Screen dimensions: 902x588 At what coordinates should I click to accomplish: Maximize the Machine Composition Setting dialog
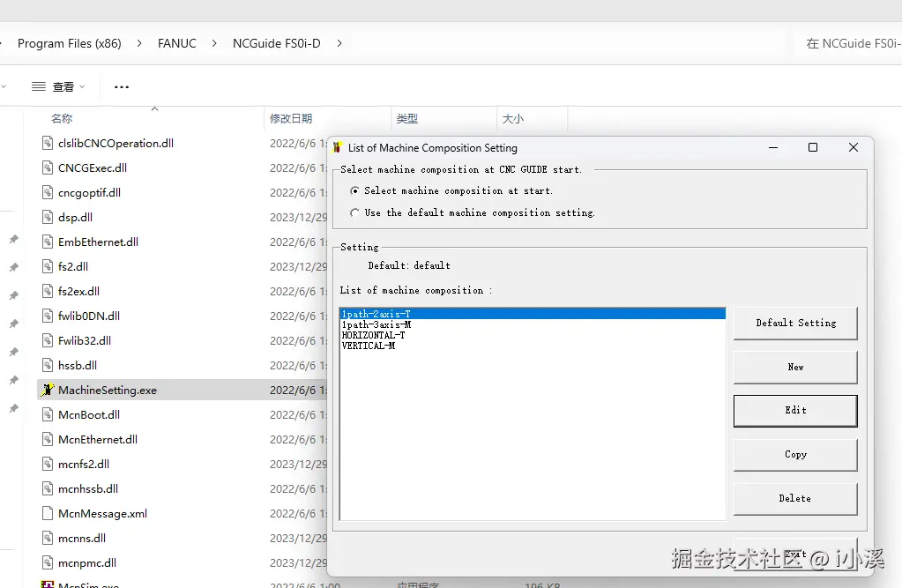[x=813, y=148]
